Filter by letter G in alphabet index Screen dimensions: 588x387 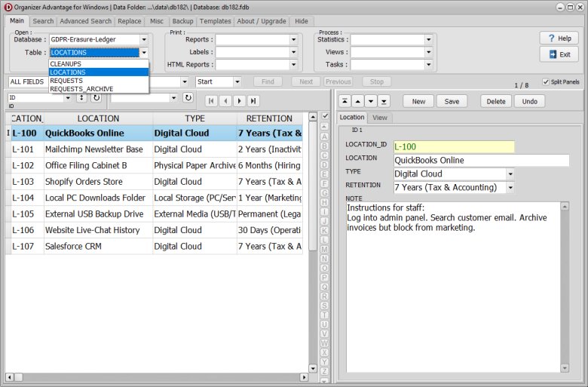pyautogui.click(x=324, y=193)
